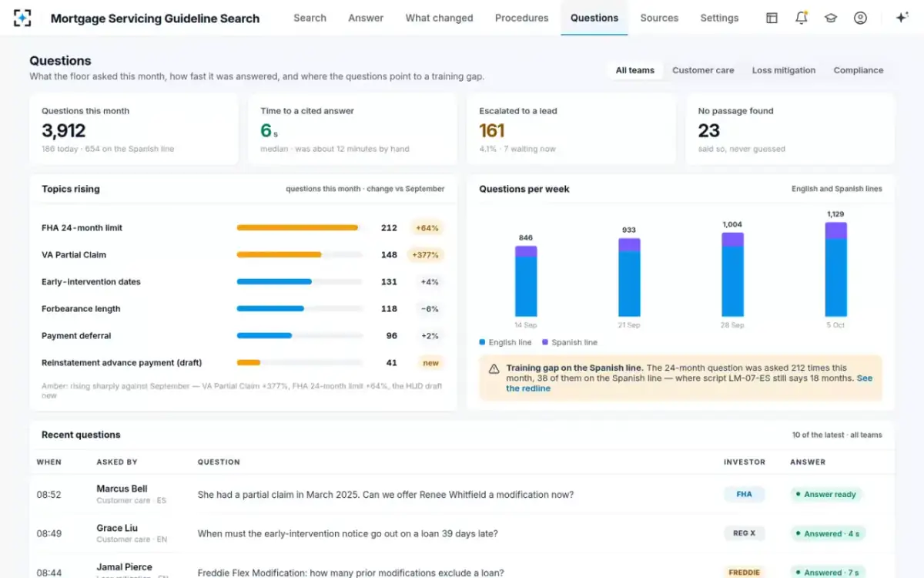Viewport: 924px width, 578px height.
Task: Launch the AI sparkle assistant icon
Action: (902, 18)
